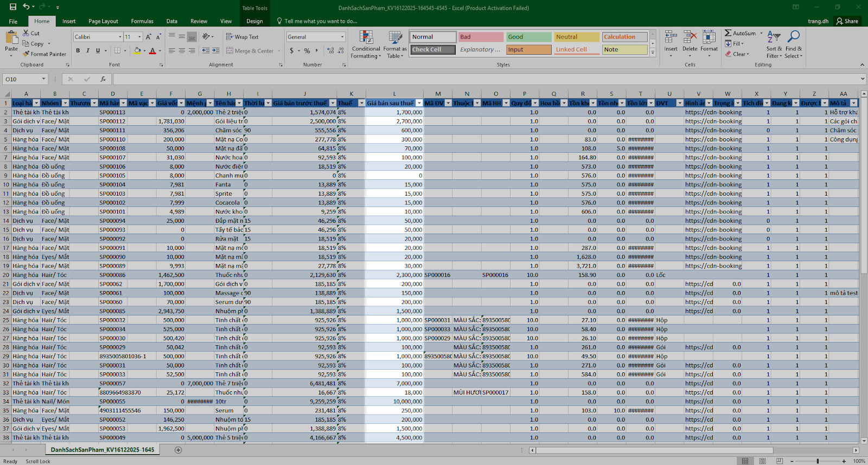The width and height of the screenshot is (868, 465).
Task: Apply the red font color swatch
Action: coord(152,50)
